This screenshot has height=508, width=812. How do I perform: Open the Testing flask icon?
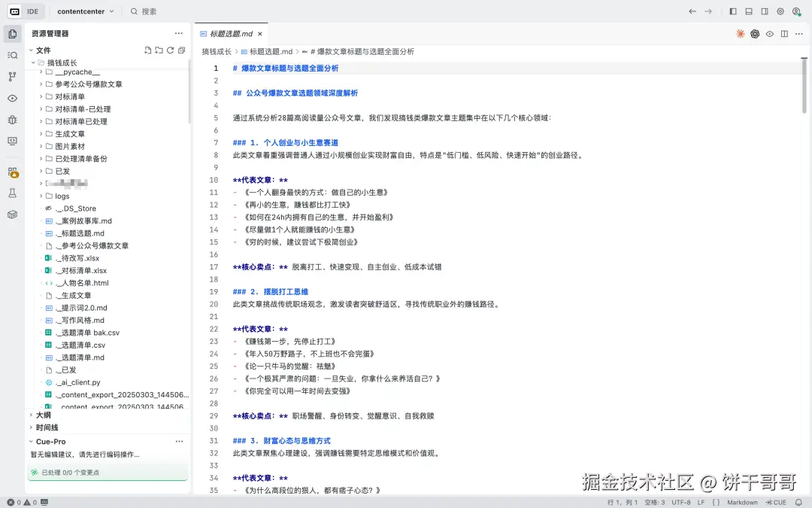coord(13,193)
